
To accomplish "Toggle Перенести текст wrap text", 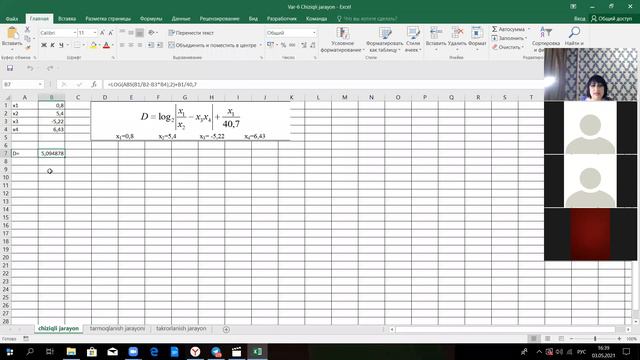I will point(191,33).
